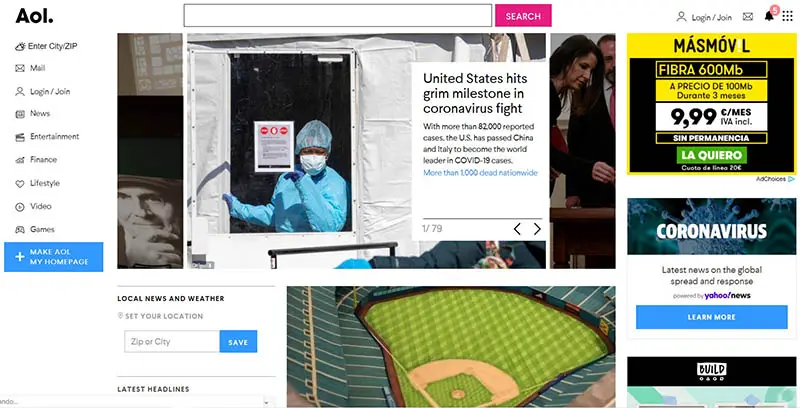Show next slide with right arrow
This screenshot has width=800, height=408.
[x=537, y=229]
